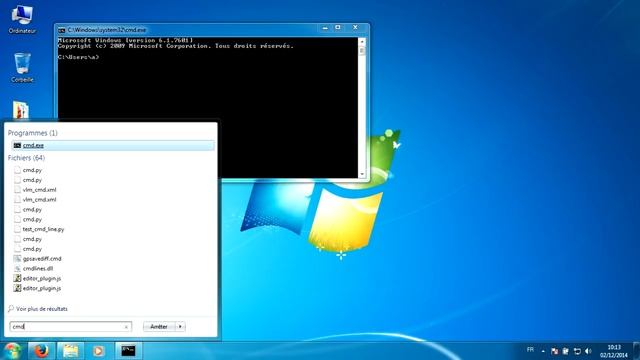Screen dimensions: 640x360
Task: Launch Firefox from the taskbar
Action: pyautogui.click(x=41, y=351)
